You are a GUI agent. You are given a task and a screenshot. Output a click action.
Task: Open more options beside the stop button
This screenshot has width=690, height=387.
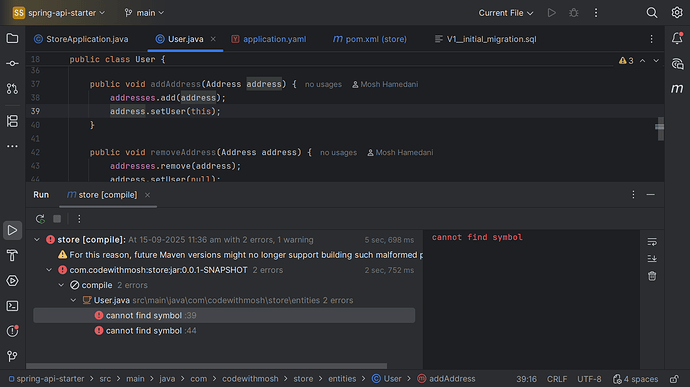[79, 219]
